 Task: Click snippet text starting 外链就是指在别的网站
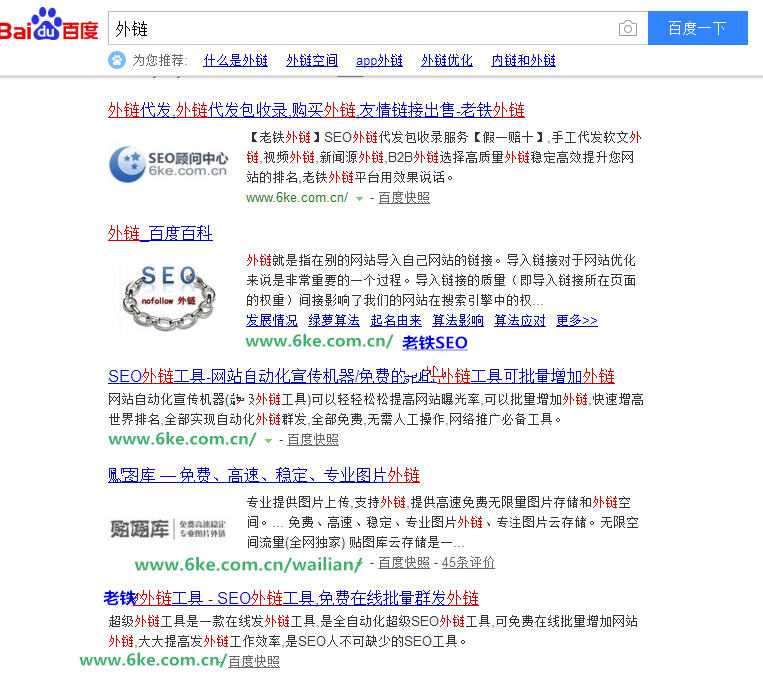(441, 280)
